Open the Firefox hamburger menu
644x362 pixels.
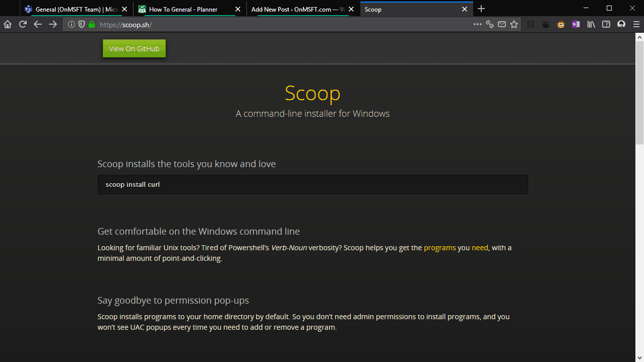(636, 24)
